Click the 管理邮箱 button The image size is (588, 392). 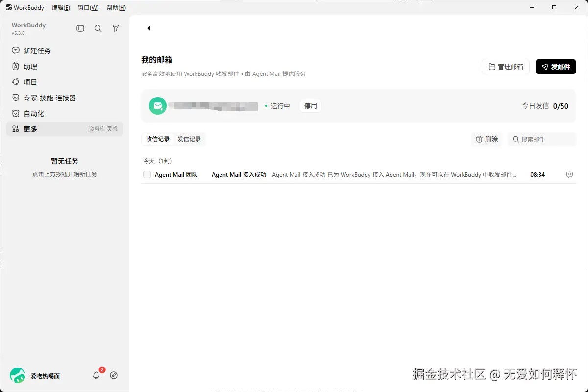(506, 67)
